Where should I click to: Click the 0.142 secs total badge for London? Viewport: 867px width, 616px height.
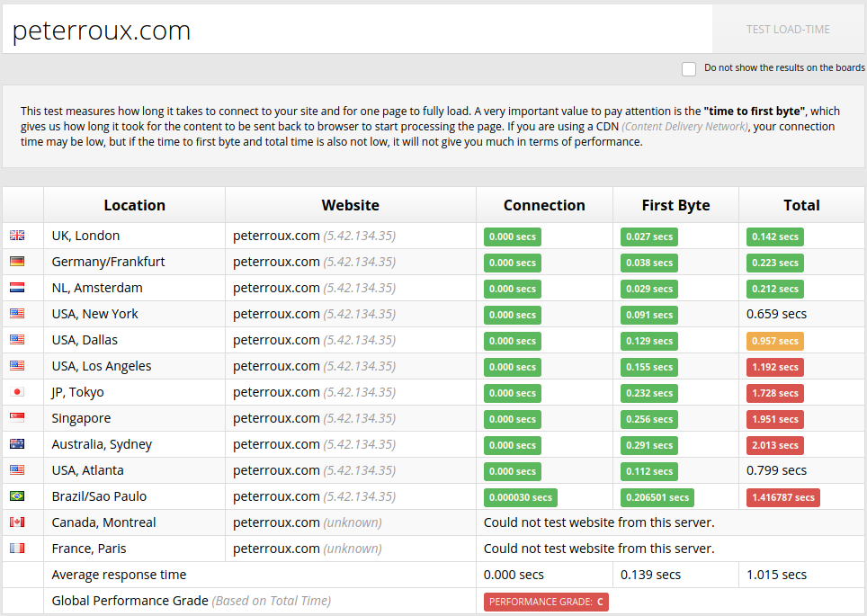pos(775,237)
